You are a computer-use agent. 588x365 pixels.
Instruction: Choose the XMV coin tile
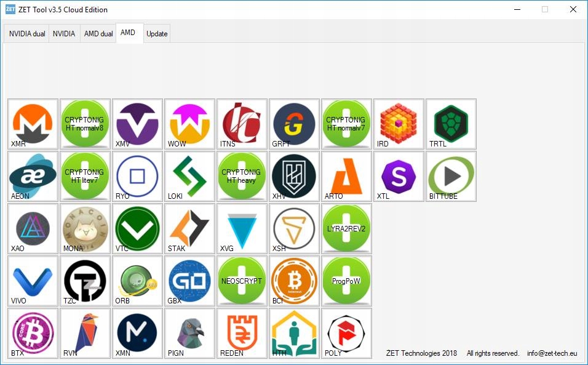click(137, 124)
